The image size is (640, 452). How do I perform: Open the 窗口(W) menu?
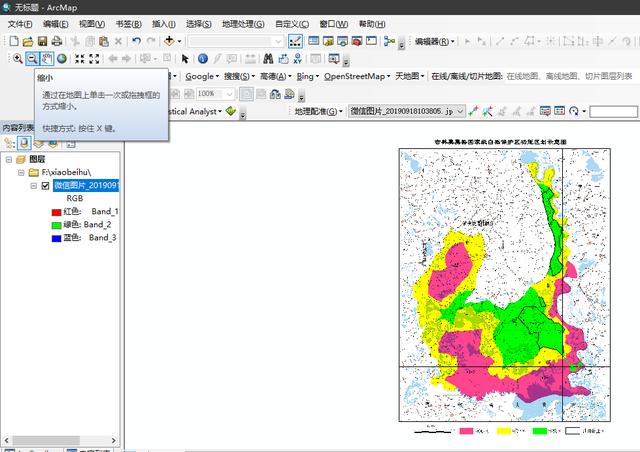pos(334,24)
